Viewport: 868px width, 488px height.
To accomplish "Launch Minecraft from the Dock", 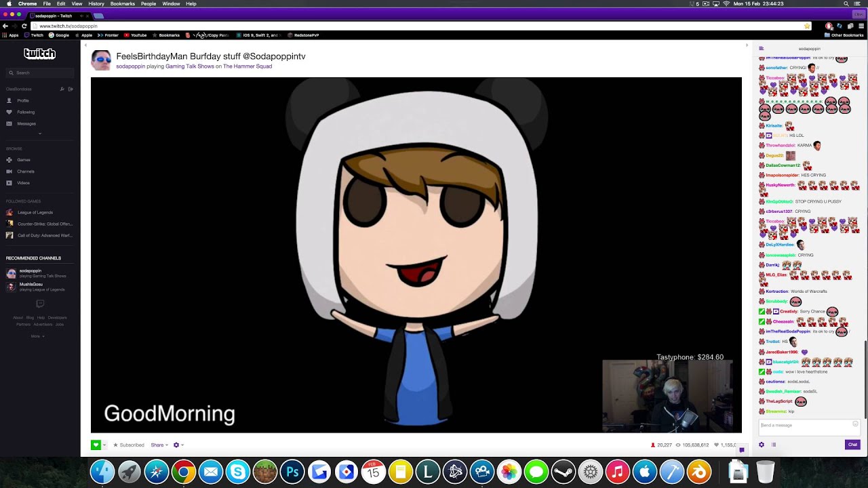I will (x=265, y=472).
